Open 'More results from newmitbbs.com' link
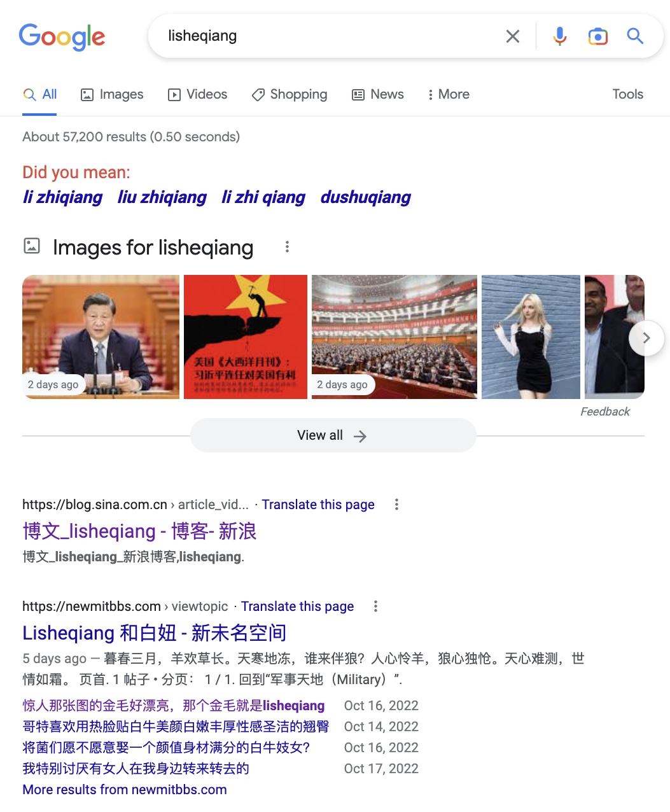Image resolution: width=670 pixels, height=812 pixels. coord(125,790)
